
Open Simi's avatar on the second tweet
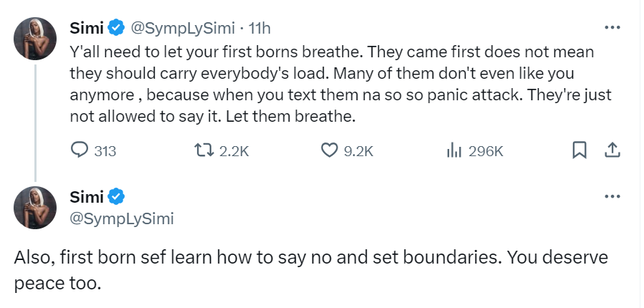36,208
